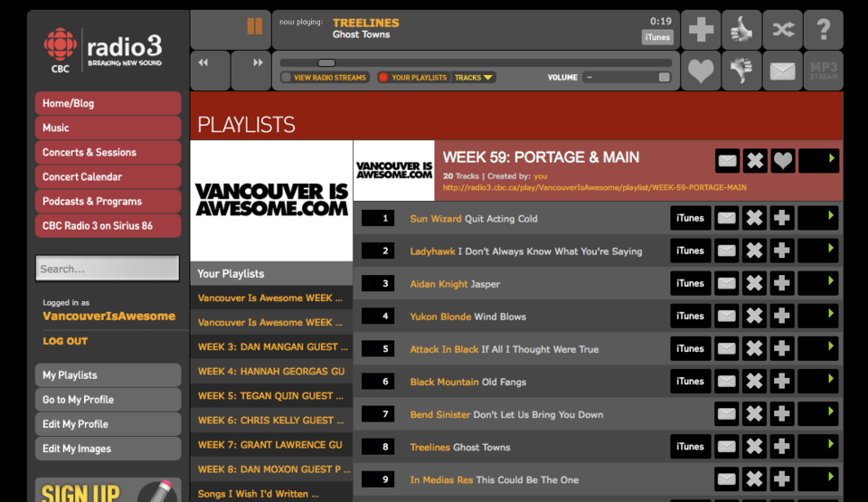Image resolution: width=868 pixels, height=502 pixels.
Task: Open iTunes for the Ladyhawk track
Action: point(690,251)
